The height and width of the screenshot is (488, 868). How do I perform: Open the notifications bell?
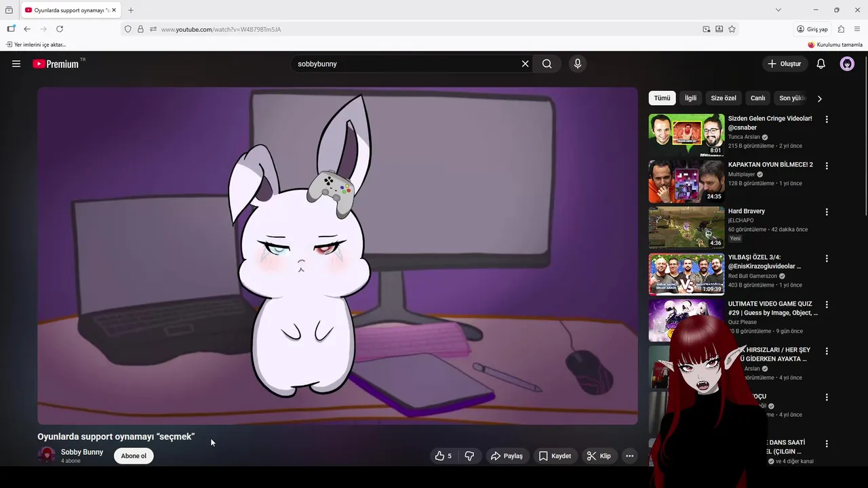pos(821,64)
